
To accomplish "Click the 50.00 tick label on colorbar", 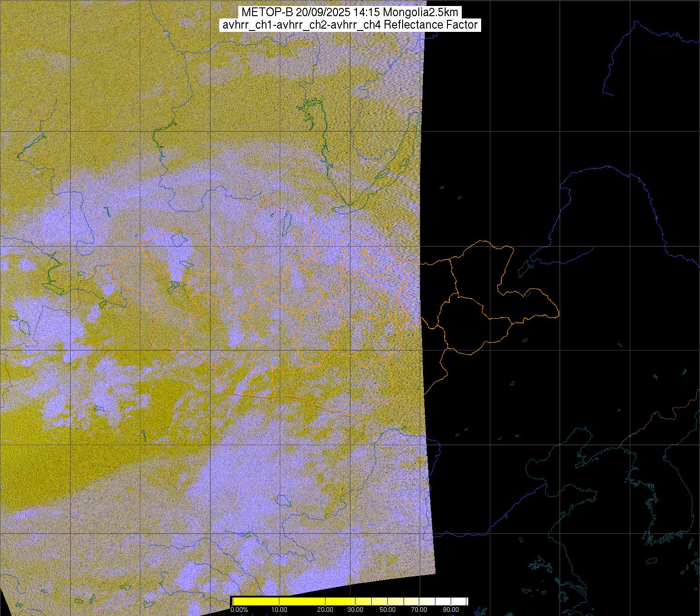I will coord(388,610).
